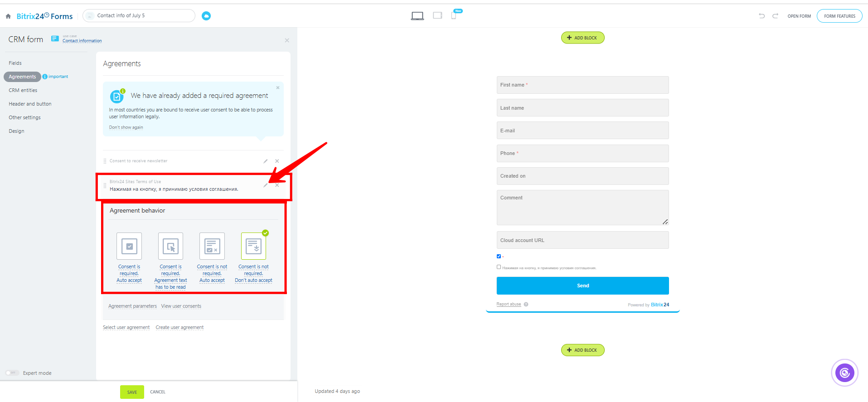Viewport: 868px width, 402px height.
Task: Click Report abuse link
Action: coord(509,304)
